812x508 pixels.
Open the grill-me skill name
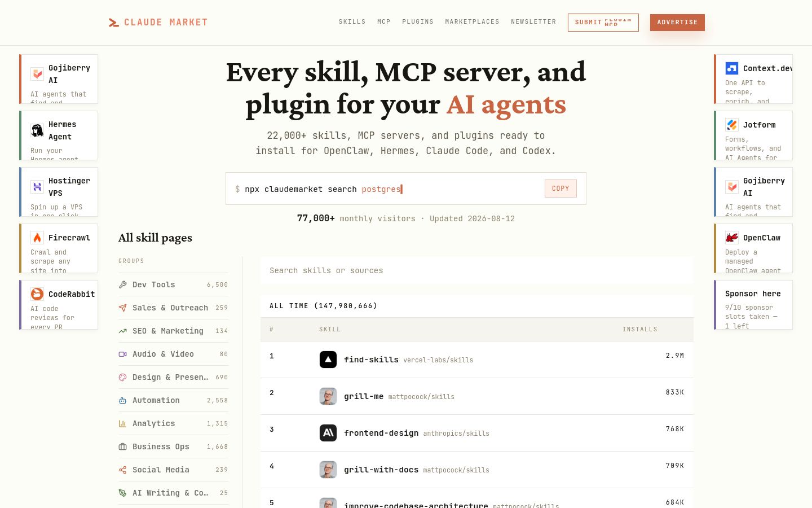(364, 396)
